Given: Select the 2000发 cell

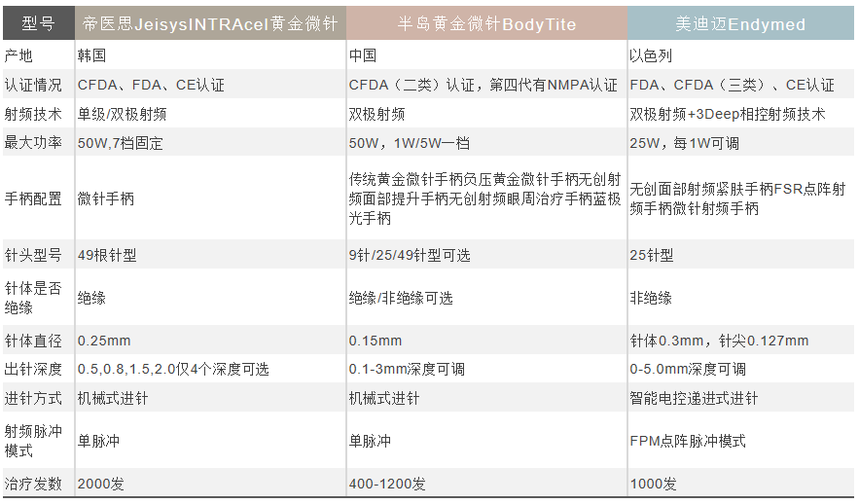Looking at the screenshot, I should point(210,484).
